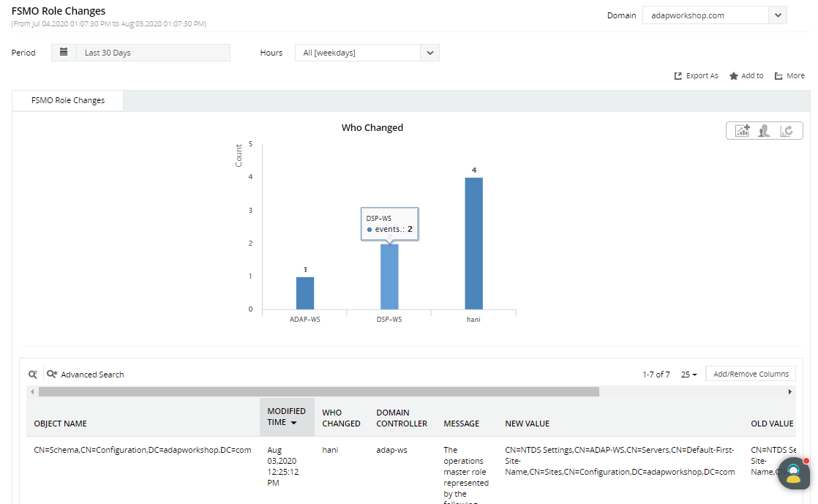Switch to FSMO Role Changes tab

[x=68, y=100]
